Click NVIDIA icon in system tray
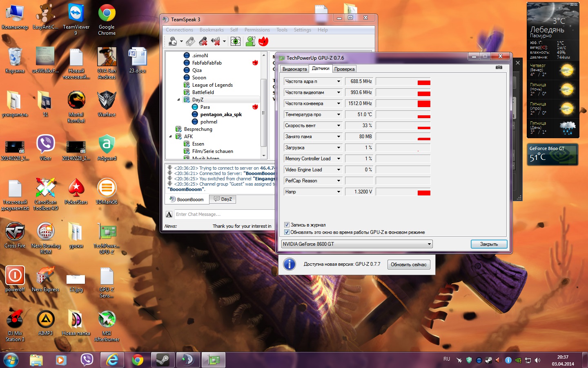588x368 pixels. (518, 360)
